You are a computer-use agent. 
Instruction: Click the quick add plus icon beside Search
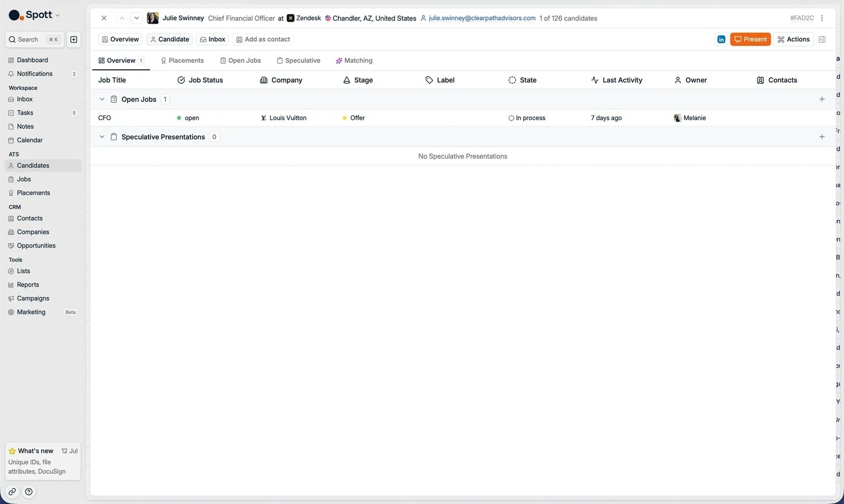pos(74,40)
